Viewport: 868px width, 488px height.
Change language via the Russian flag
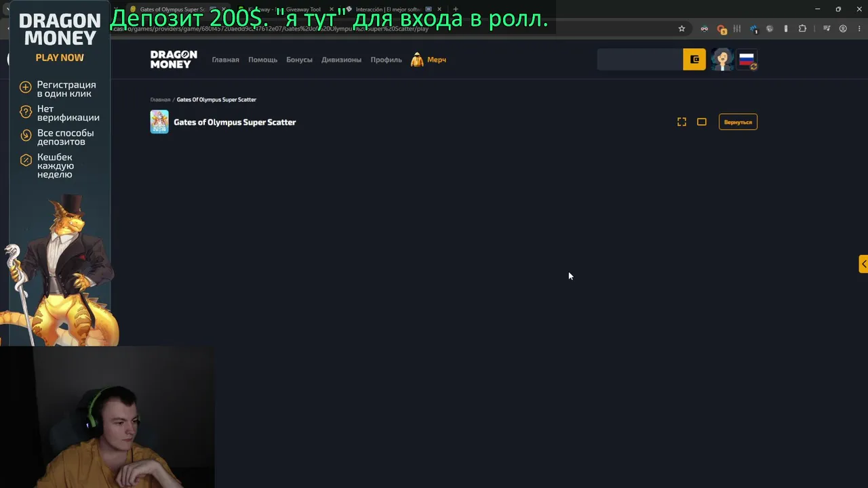[747, 60]
